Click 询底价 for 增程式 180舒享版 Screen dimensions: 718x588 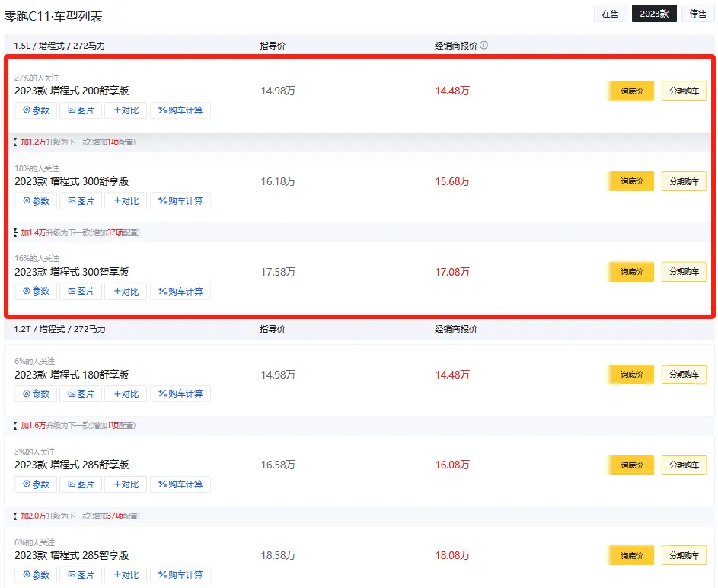pos(631,375)
